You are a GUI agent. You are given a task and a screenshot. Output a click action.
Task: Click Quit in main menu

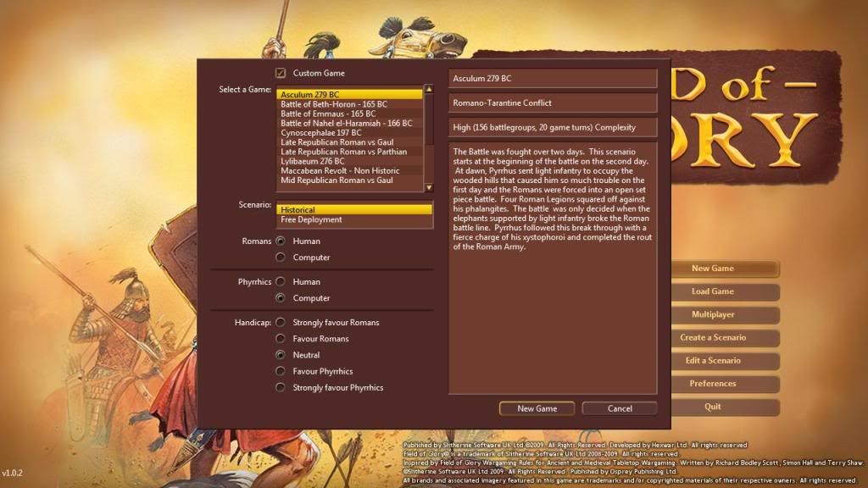click(712, 407)
